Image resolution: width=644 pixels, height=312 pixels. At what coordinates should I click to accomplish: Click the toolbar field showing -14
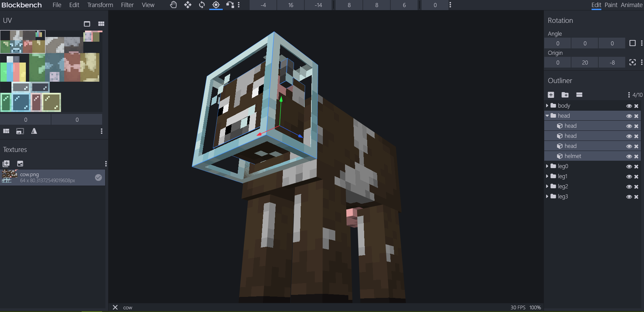pyautogui.click(x=318, y=5)
